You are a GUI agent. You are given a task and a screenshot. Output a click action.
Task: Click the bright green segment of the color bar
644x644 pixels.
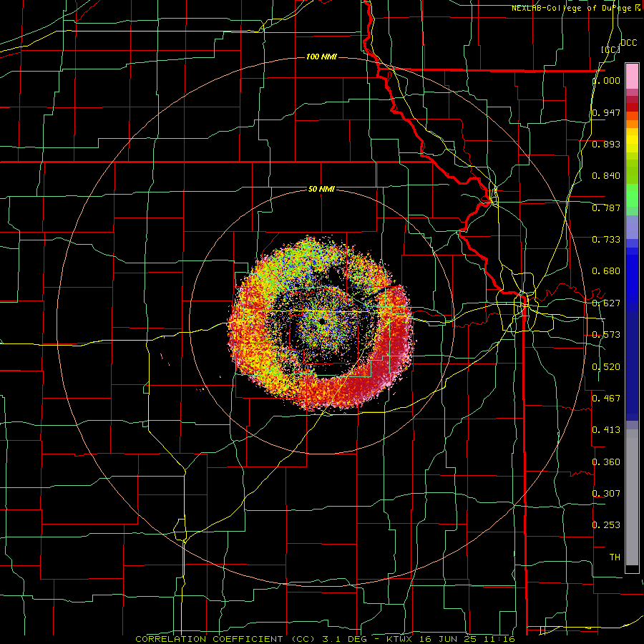click(632, 195)
